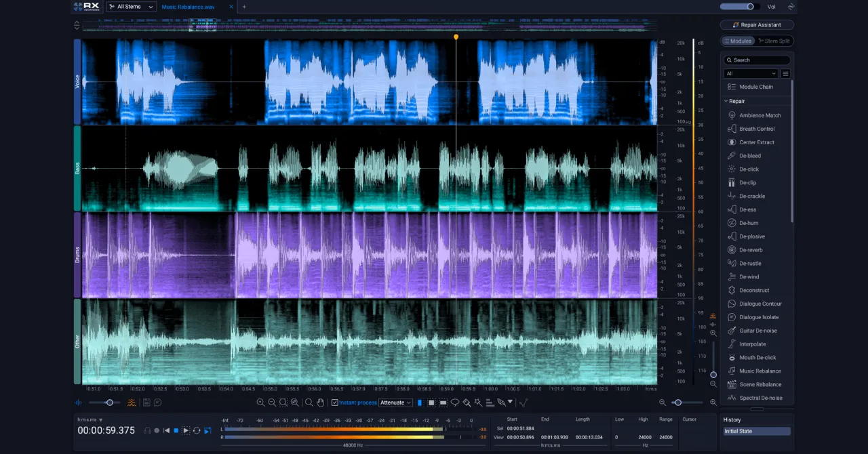Launch the Repair Assistant
Image resolution: width=868 pixels, height=454 pixels.
click(x=757, y=25)
